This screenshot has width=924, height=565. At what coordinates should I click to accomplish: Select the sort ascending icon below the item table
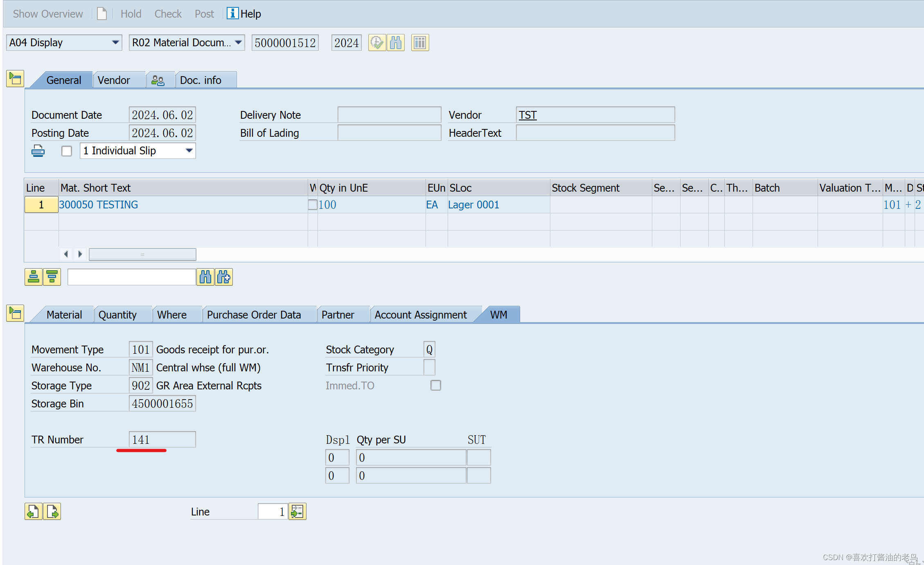(34, 277)
